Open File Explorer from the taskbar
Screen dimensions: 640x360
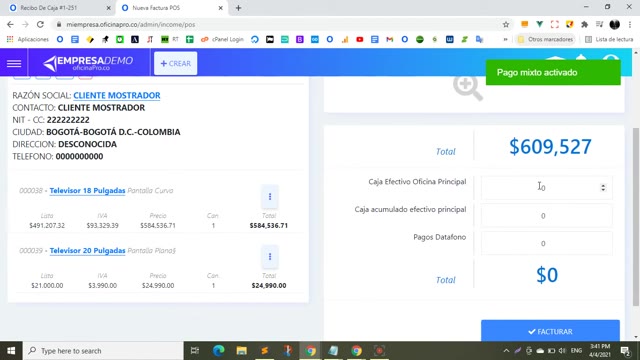pos(241,351)
